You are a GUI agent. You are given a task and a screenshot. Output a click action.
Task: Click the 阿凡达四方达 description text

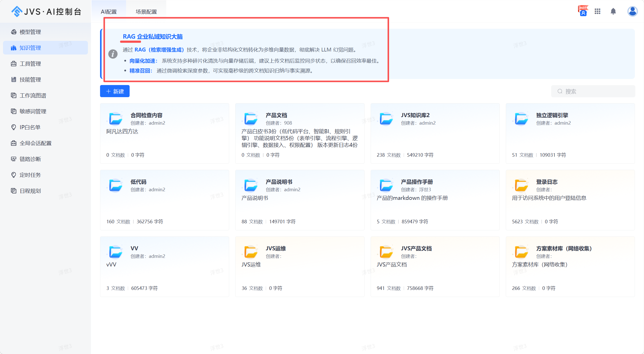[122, 131]
